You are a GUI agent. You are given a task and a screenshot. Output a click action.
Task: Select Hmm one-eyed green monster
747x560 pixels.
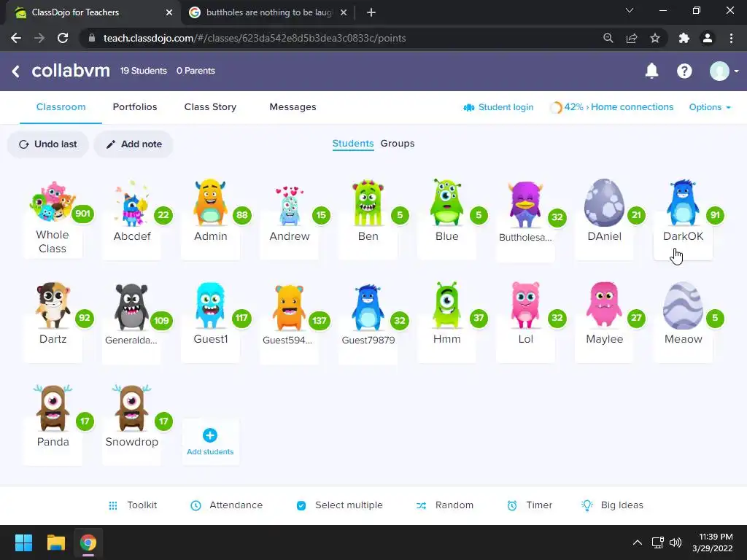[x=446, y=306]
